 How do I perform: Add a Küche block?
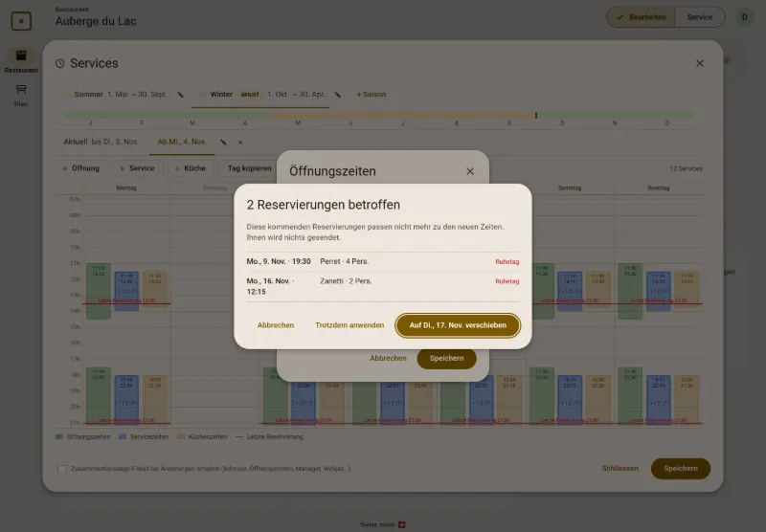tap(190, 168)
